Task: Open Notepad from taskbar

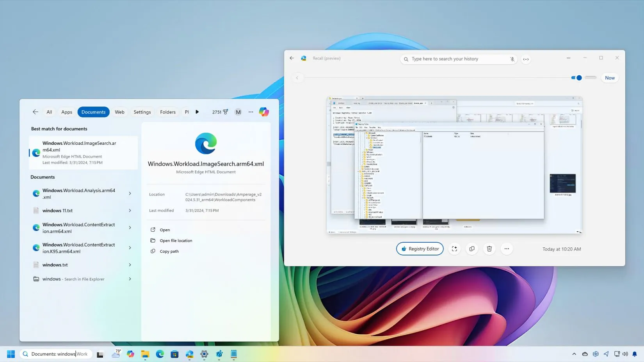Action: pyautogui.click(x=234, y=354)
